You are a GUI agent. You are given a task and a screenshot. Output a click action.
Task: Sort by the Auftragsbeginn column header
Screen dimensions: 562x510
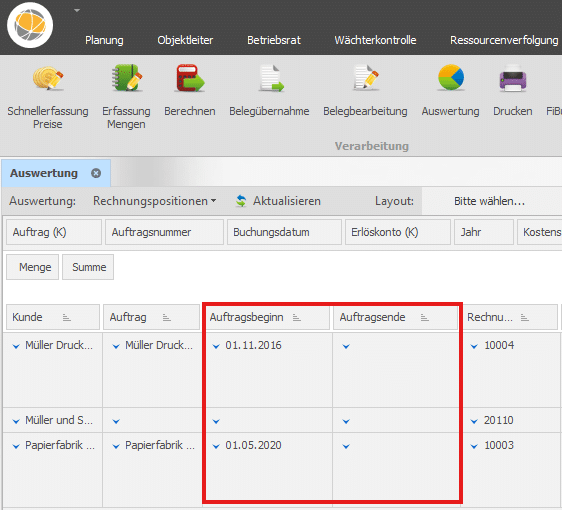point(266,317)
